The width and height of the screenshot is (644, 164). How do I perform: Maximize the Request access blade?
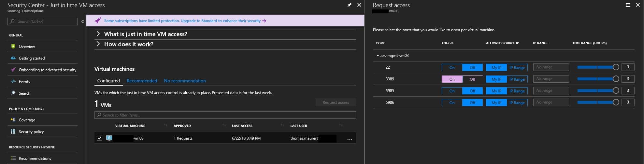[x=628, y=5]
